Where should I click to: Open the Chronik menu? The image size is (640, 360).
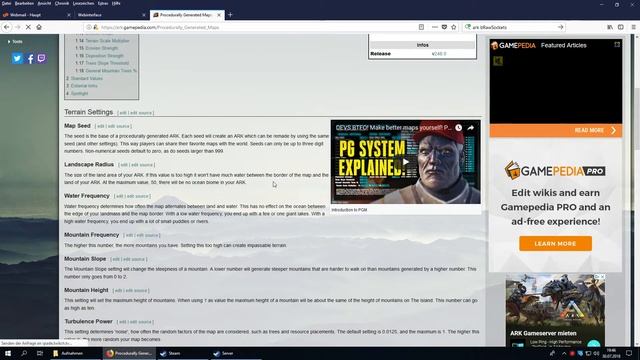(x=62, y=3)
